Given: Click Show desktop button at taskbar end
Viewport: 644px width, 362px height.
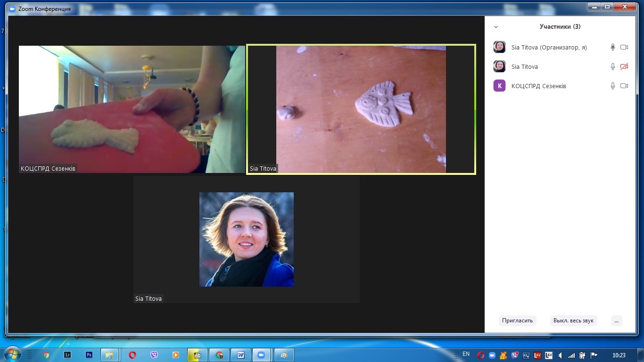Looking at the screenshot, I should [640, 355].
